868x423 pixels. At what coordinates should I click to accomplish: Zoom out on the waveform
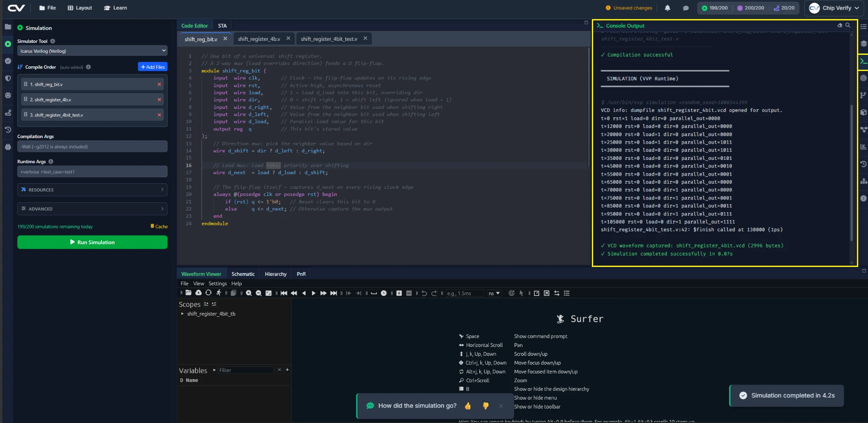point(259,293)
